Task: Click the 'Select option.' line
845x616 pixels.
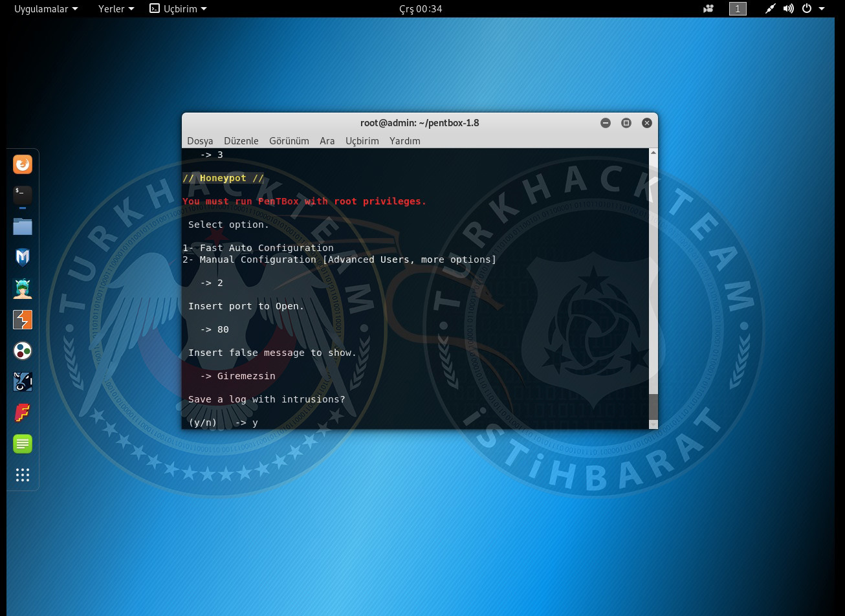Action: (x=229, y=225)
